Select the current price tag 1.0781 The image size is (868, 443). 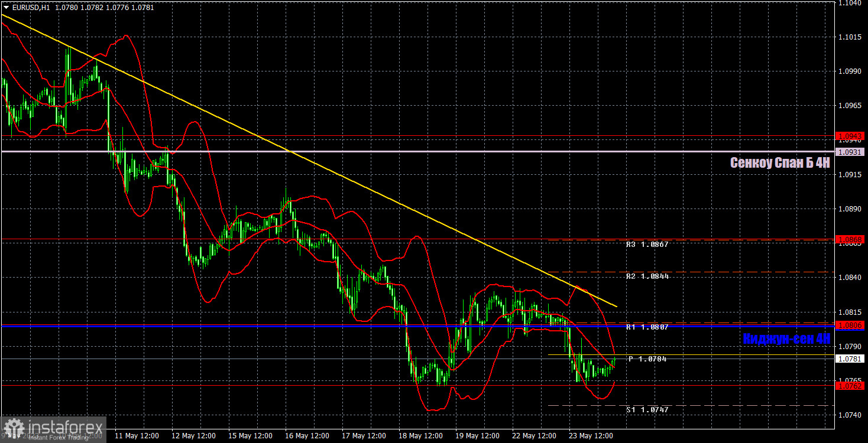(851, 359)
